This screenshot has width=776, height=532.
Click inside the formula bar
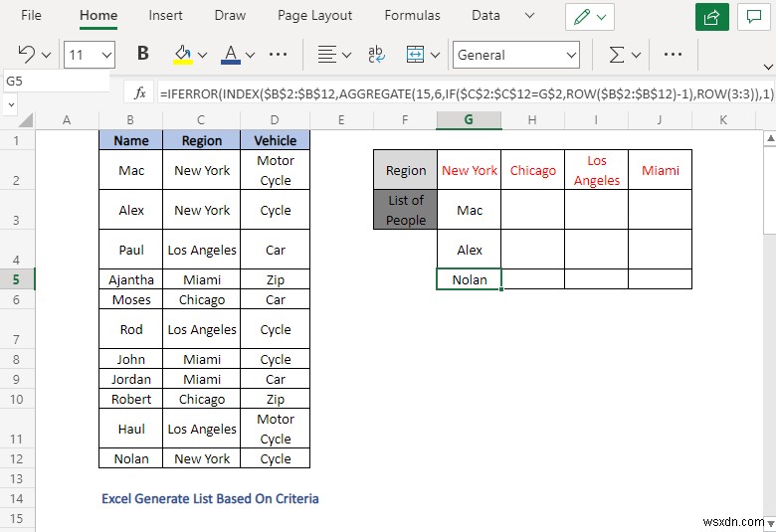466,93
